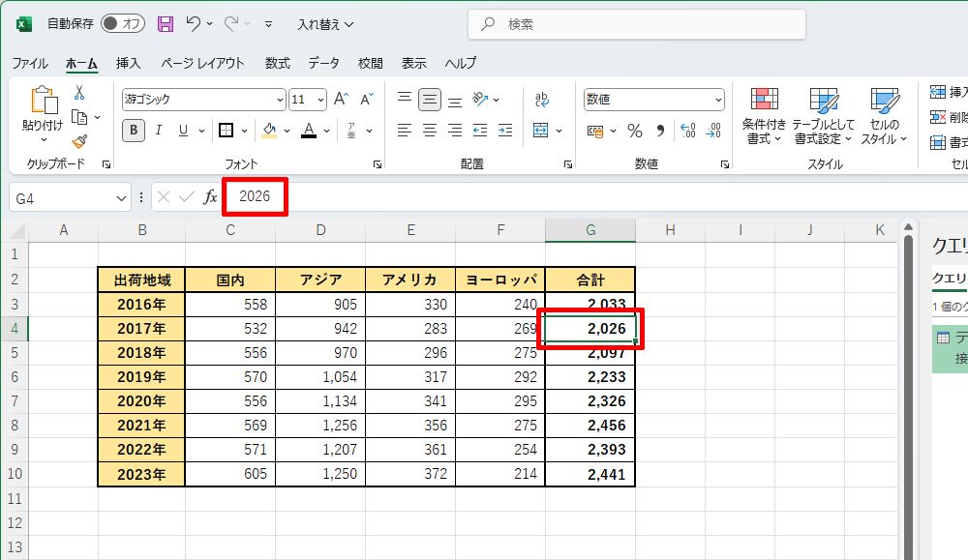
Task: Toggle Italic formatting button
Action: [x=159, y=131]
